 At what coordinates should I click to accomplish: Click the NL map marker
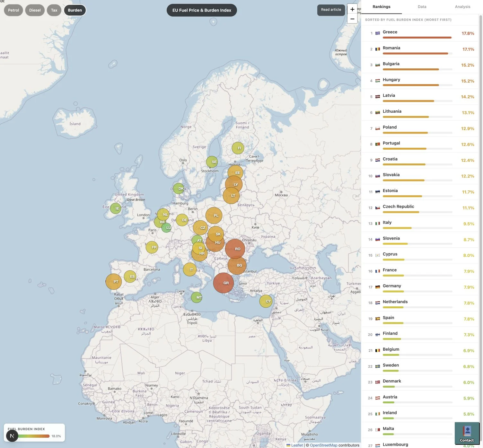(163, 215)
